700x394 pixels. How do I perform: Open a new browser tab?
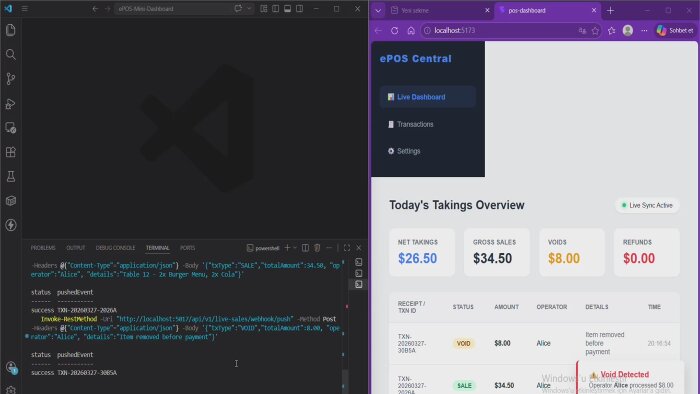click(610, 10)
